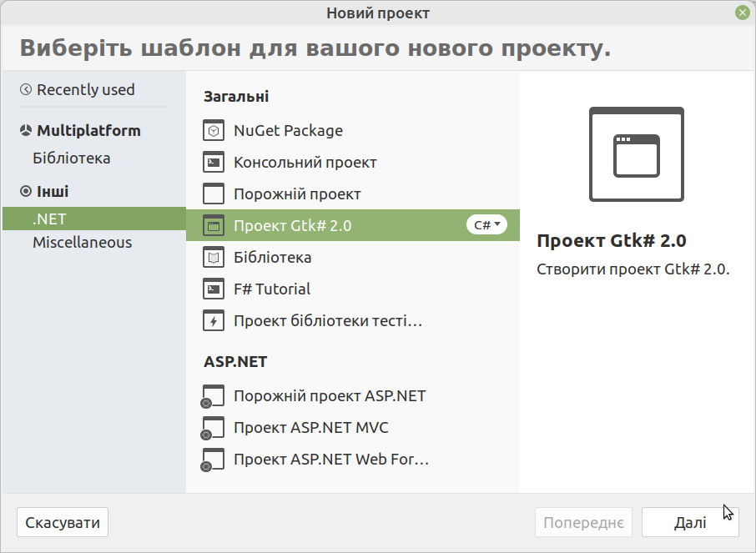Click the Проект ASP.NET Web Forms icon

(213, 460)
